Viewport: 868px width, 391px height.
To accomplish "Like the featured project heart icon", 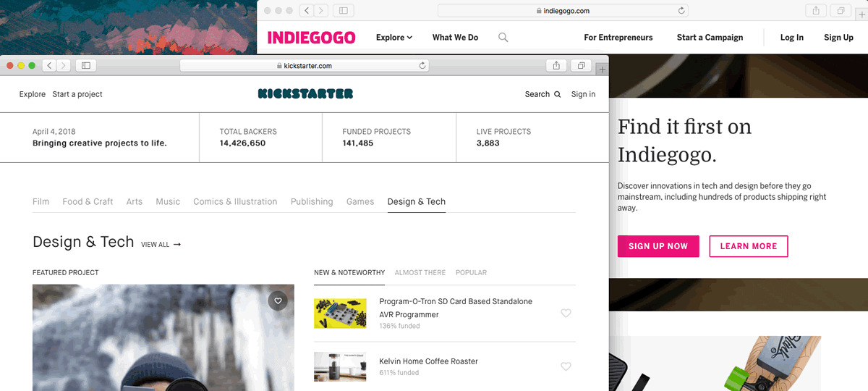I will coord(278,300).
